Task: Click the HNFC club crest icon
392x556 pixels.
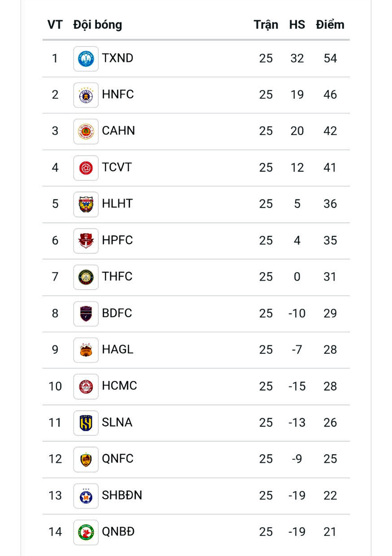Action: coord(86,95)
